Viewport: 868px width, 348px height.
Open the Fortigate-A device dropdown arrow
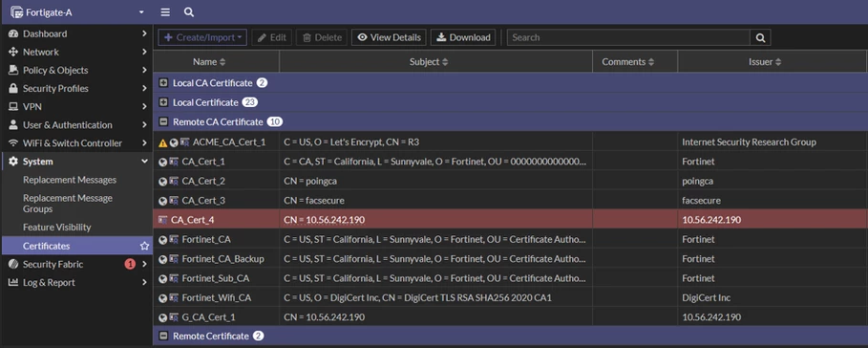(x=141, y=12)
